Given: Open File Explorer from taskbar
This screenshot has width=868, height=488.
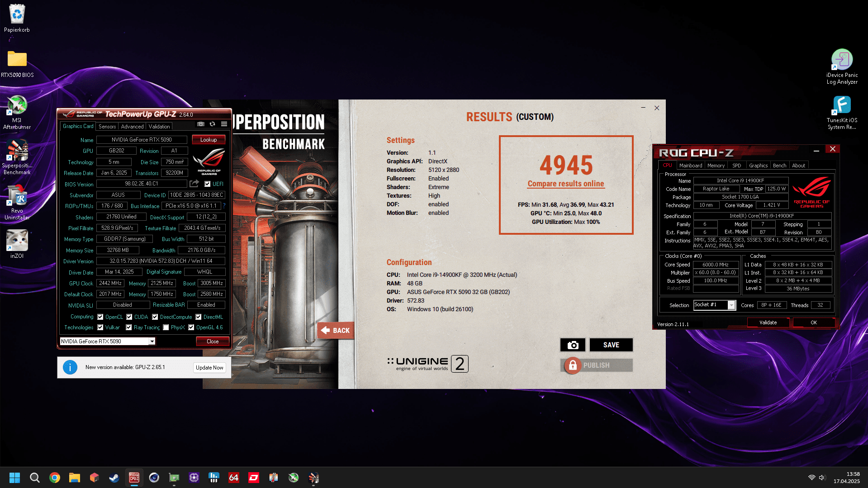Looking at the screenshot, I should click(75, 478).
